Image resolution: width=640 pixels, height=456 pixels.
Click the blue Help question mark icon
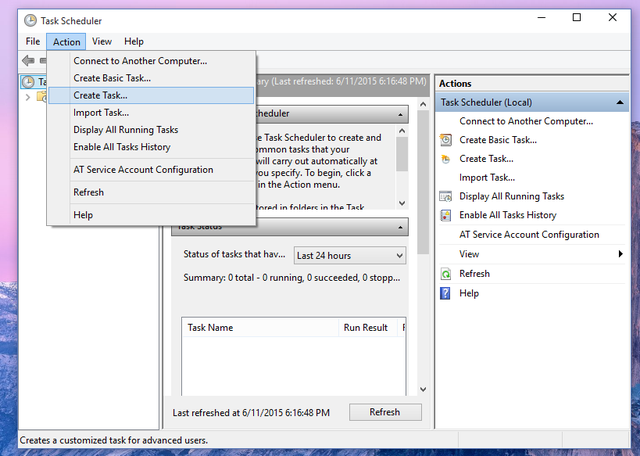[x=445, y=293]
